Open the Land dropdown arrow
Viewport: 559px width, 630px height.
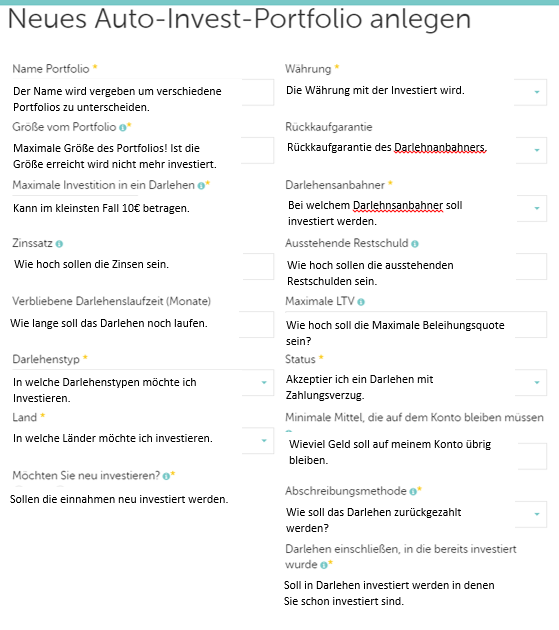click(264, 441)
